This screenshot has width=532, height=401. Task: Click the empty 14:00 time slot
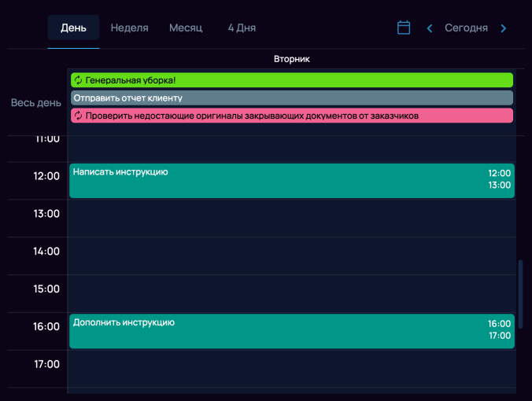tap(291, 256)
